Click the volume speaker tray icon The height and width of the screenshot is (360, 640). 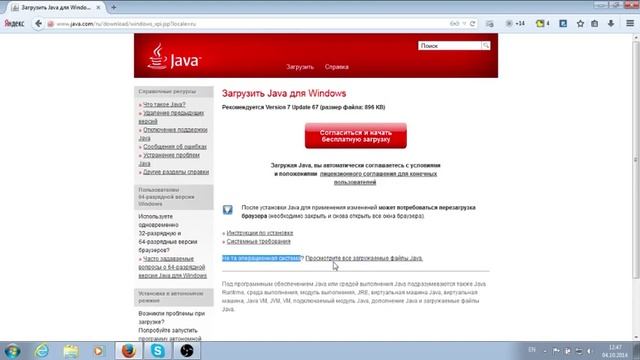coord(590,351)
